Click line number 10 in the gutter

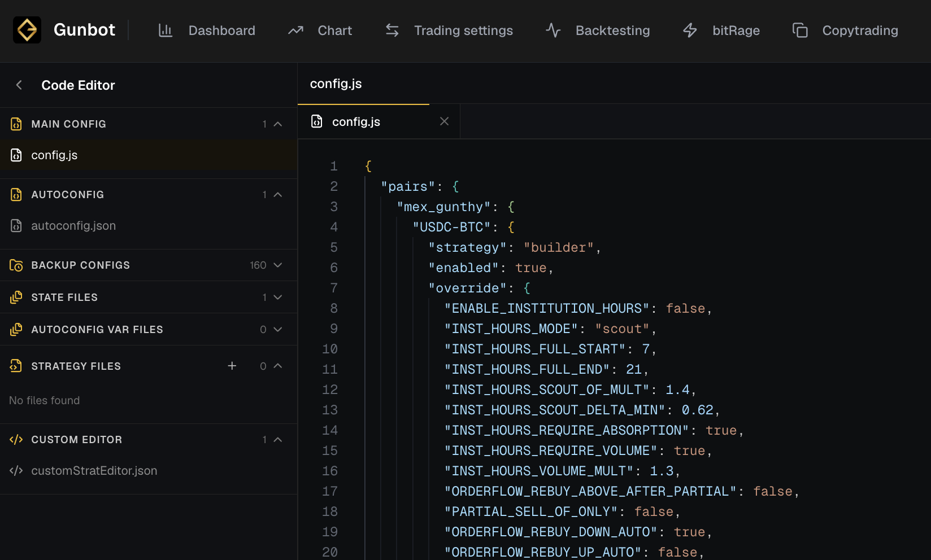[x=330, y=349]
